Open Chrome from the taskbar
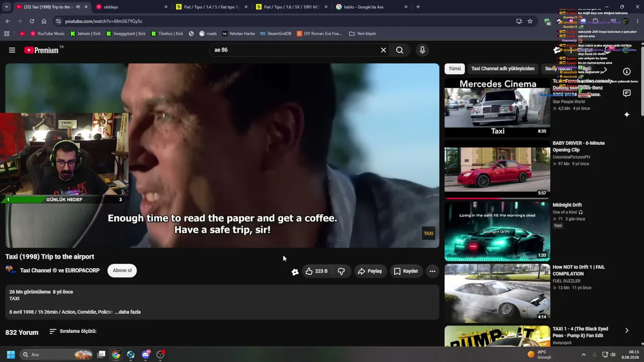The height and width of the screenshot is (362, 644). tap(116, 354)
